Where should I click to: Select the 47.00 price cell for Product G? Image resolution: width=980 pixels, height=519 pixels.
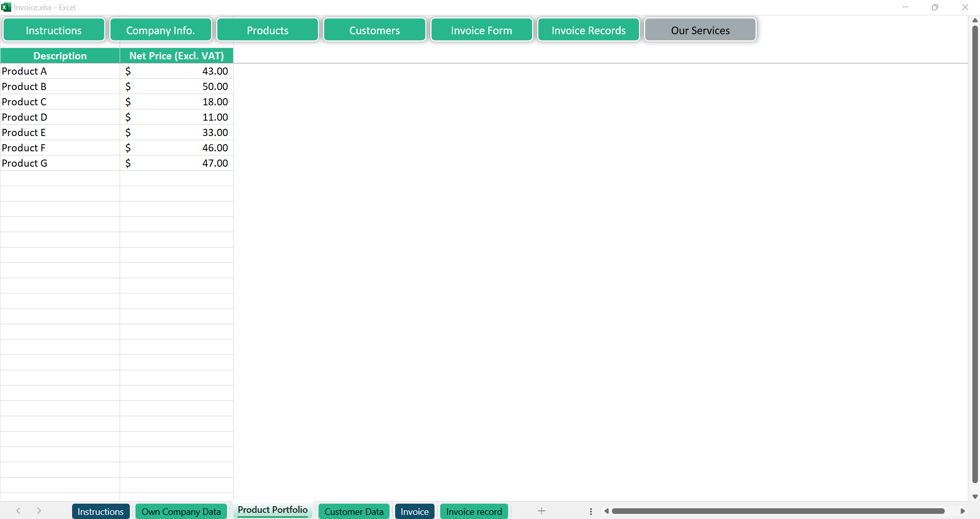pyautogui.click(x=176, y=163)
